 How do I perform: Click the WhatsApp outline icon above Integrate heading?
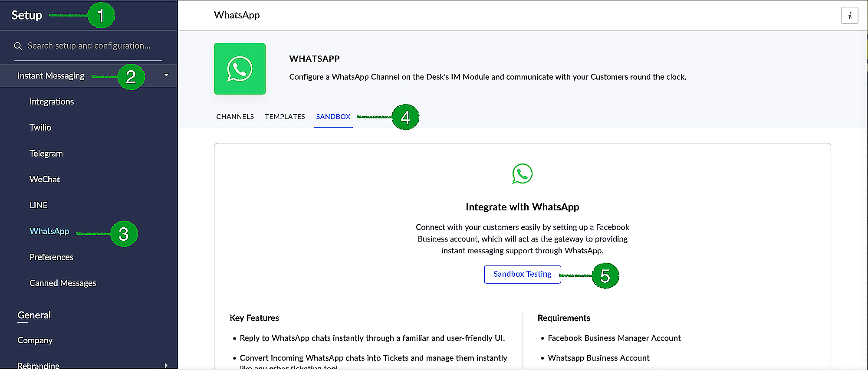522,174
